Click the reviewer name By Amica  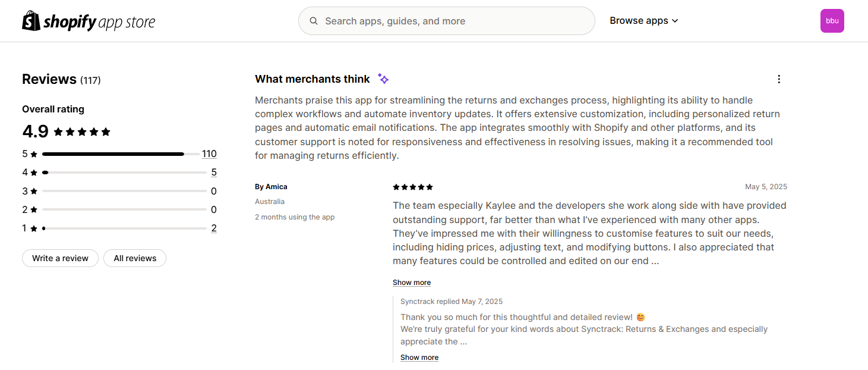pos(271,187)
